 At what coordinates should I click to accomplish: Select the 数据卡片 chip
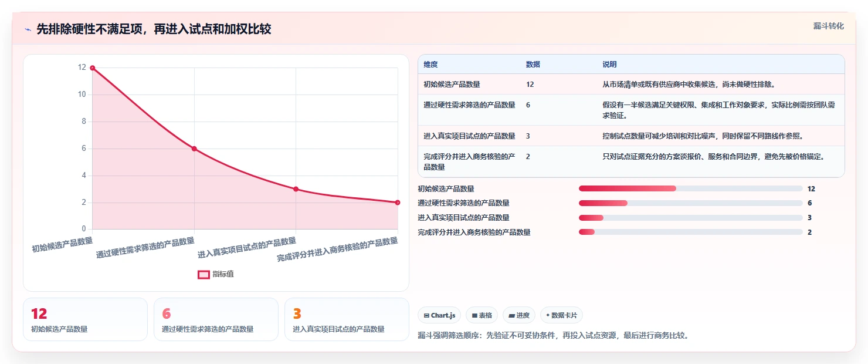tap(561, 315)
